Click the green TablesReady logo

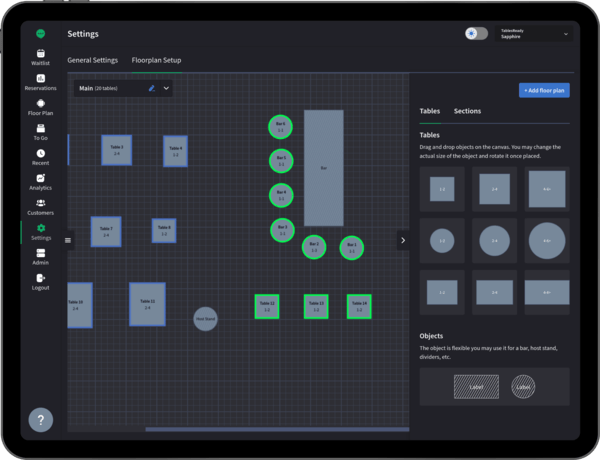(41, 34)
